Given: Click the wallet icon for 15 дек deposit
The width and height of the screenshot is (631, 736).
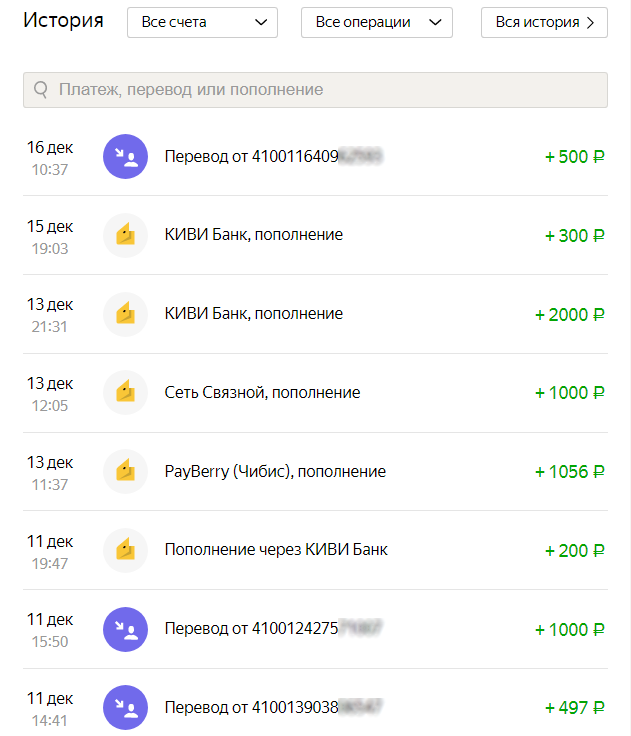Looking at the screenshot, I should point(126,235).
